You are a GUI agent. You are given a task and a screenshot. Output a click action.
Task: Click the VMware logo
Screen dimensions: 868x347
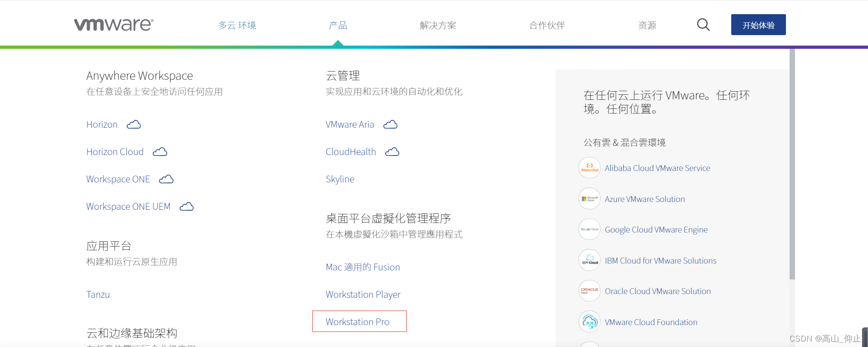click(x=114, y=25)
